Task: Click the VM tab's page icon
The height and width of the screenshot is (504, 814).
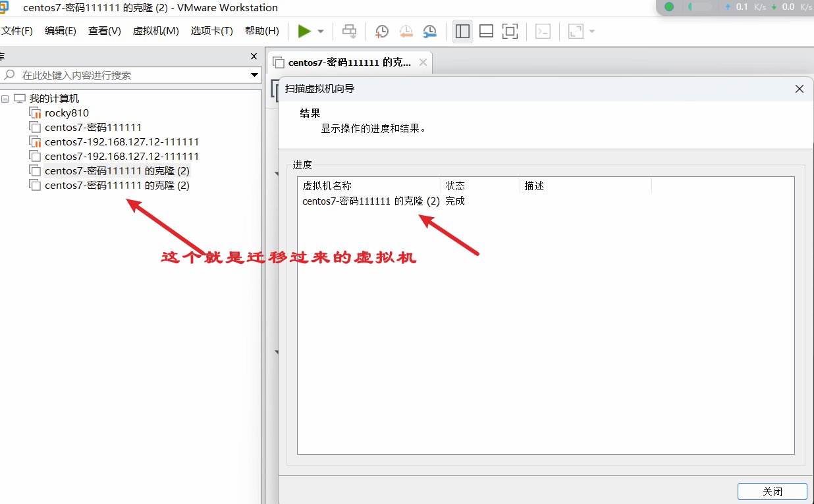Action: coord(279,63)
